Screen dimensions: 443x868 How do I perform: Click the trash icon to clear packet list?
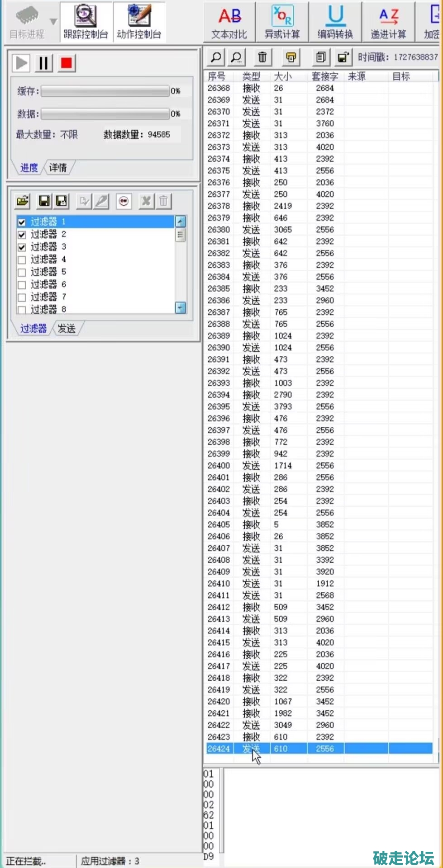click(262, 57)
